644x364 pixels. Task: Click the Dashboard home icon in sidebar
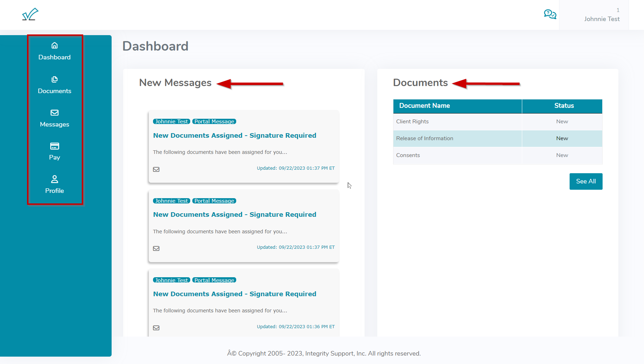[54, 45]
